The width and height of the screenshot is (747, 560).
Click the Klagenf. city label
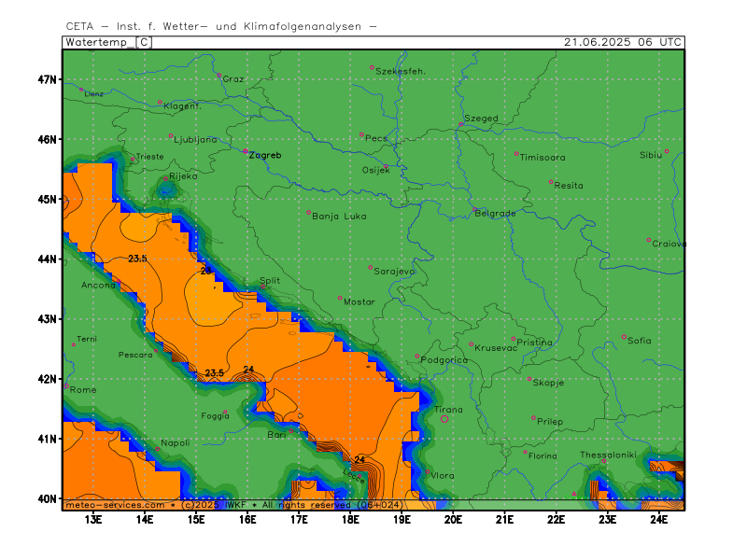182,106
